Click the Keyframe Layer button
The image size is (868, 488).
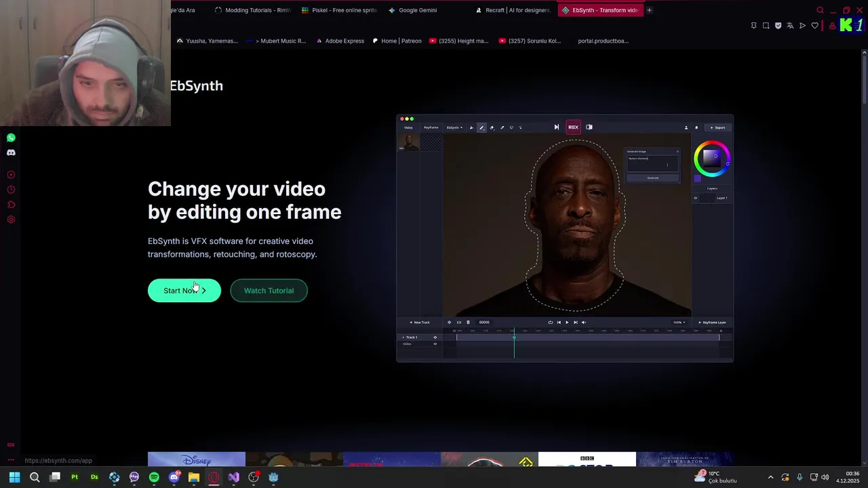[x=712, y=323]
